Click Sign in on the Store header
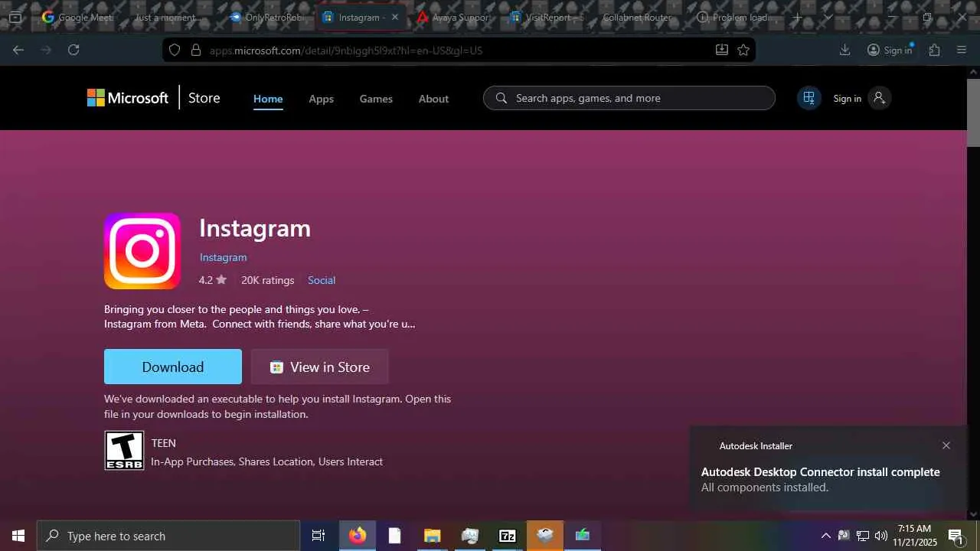 coord(847,98)
